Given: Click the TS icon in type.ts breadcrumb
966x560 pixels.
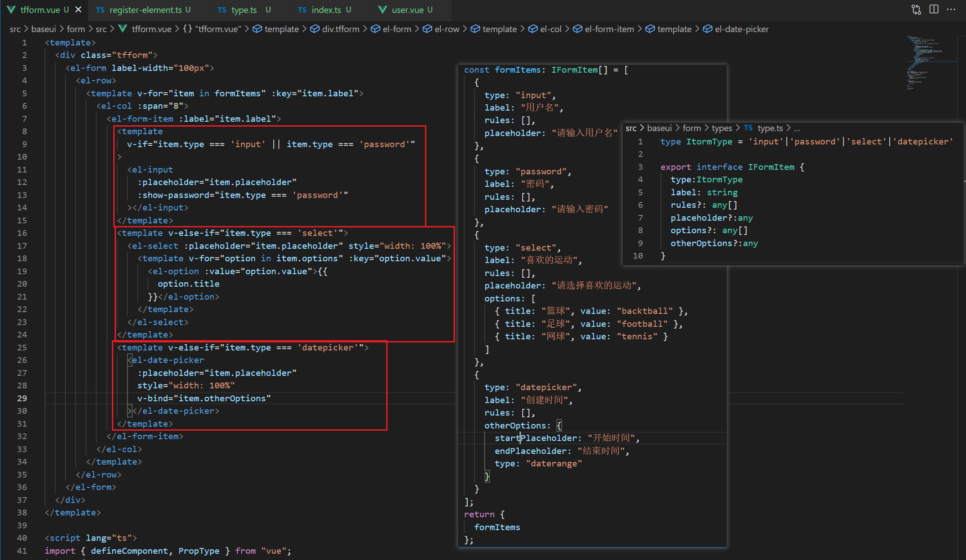Looking at the screenshot, I should click(x=748, y=128).
